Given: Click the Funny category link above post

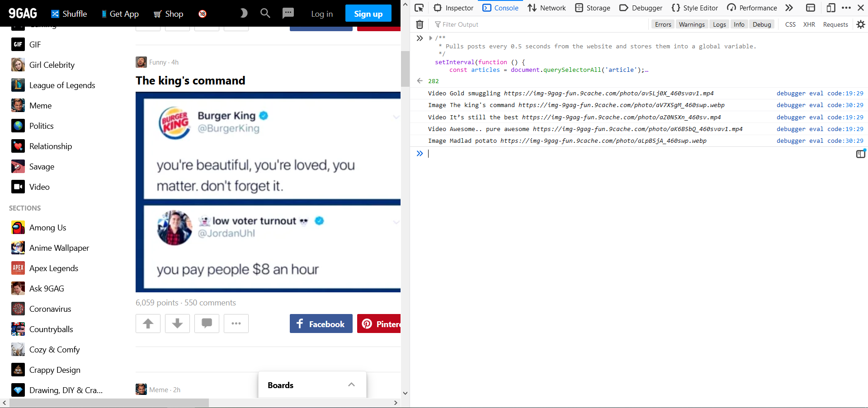Looking at the screenshot, I should (x=158, y=62).
